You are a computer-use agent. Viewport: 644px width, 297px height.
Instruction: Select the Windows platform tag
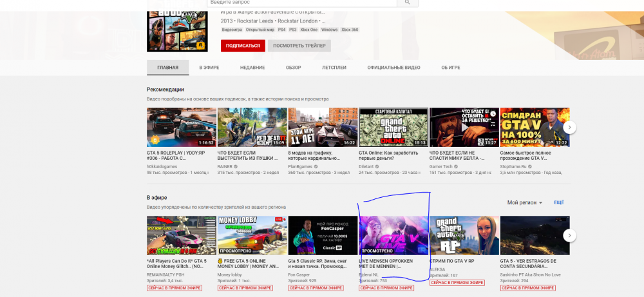[329, 30]
